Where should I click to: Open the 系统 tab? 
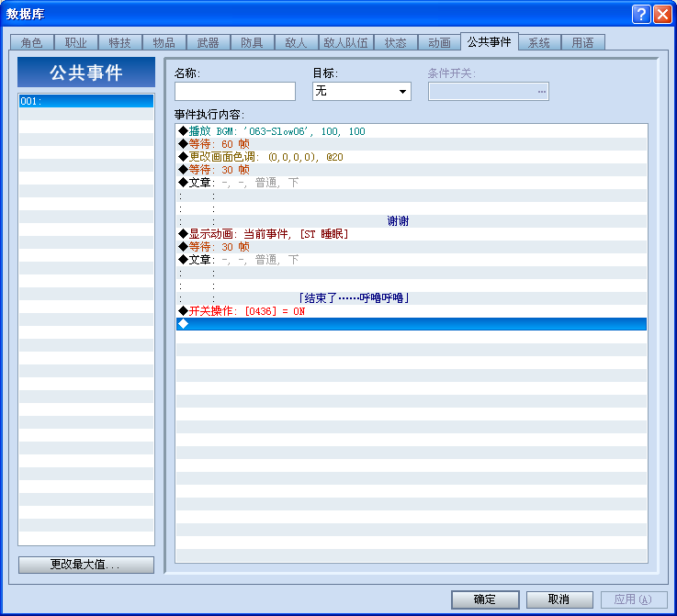(x=539, y=42)
